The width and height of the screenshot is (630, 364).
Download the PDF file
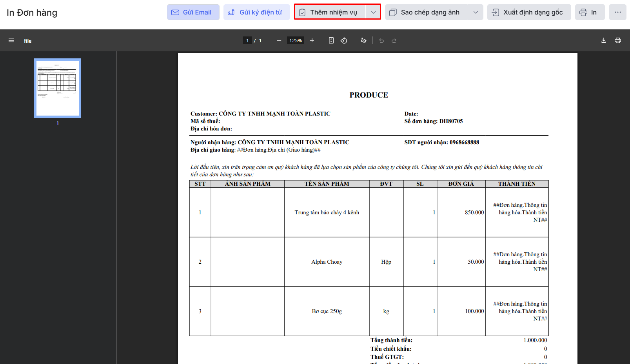point(604,40)
